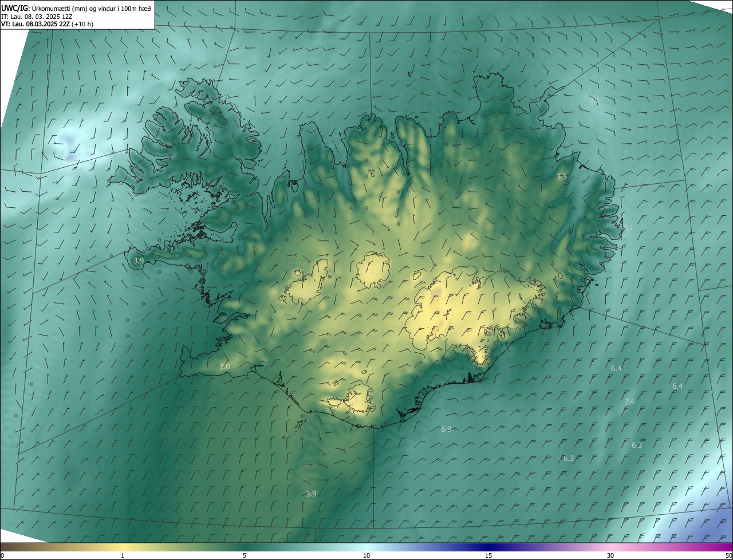
Task: Click the 15 label on the color scale
Action: click(x=488, y=555)
